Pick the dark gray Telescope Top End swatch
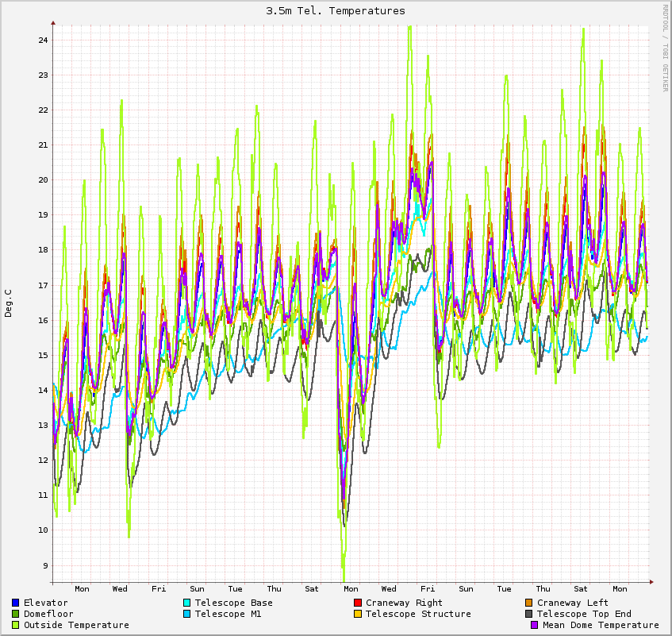The width and height of the screenshot is (672, 636). tap(529, 614)
